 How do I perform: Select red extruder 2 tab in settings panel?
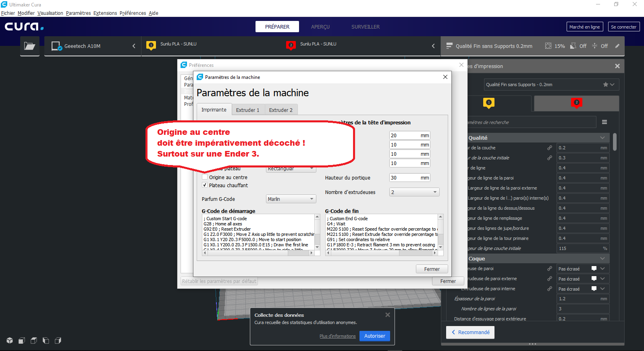tap(576, 103)
